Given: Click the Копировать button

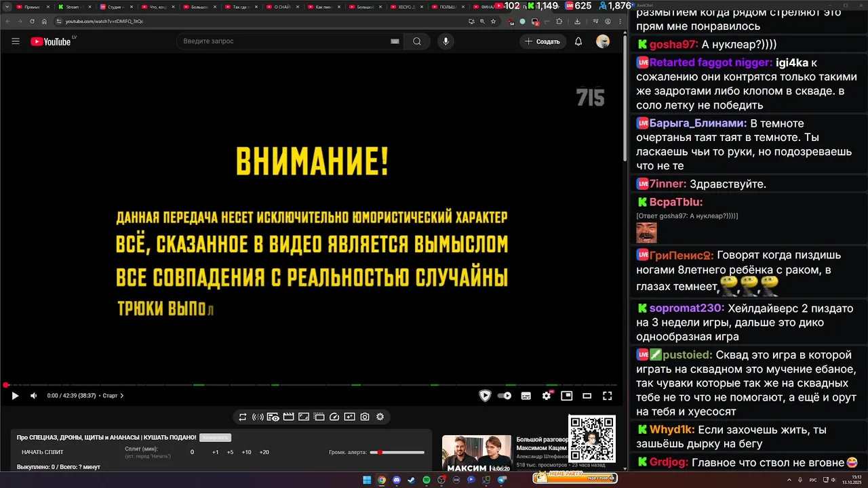Looking at the screenshot, I should point(215,438).
